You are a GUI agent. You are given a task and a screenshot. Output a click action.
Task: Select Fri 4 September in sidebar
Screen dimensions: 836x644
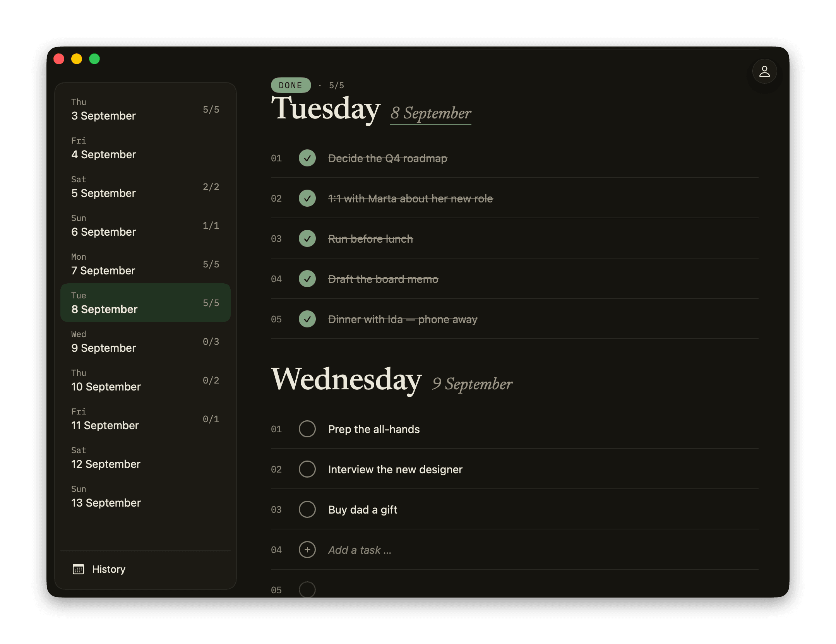coord(146,148)
